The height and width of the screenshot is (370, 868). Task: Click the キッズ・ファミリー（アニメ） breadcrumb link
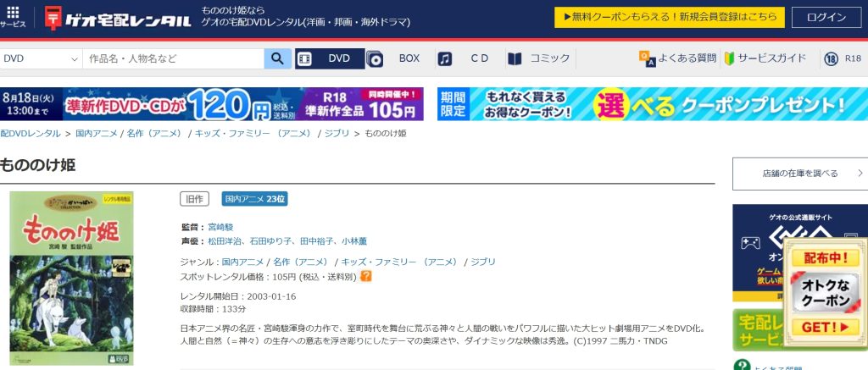coord(253,133)
